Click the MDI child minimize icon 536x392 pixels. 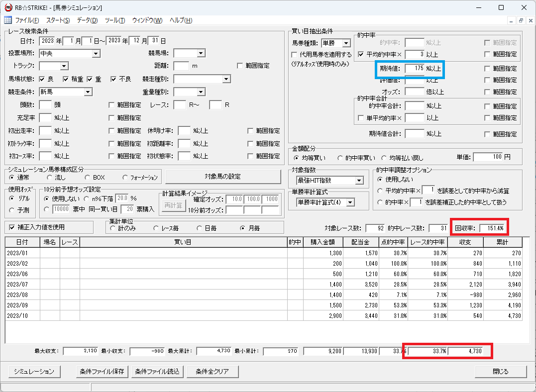click(x=512, y=20)
